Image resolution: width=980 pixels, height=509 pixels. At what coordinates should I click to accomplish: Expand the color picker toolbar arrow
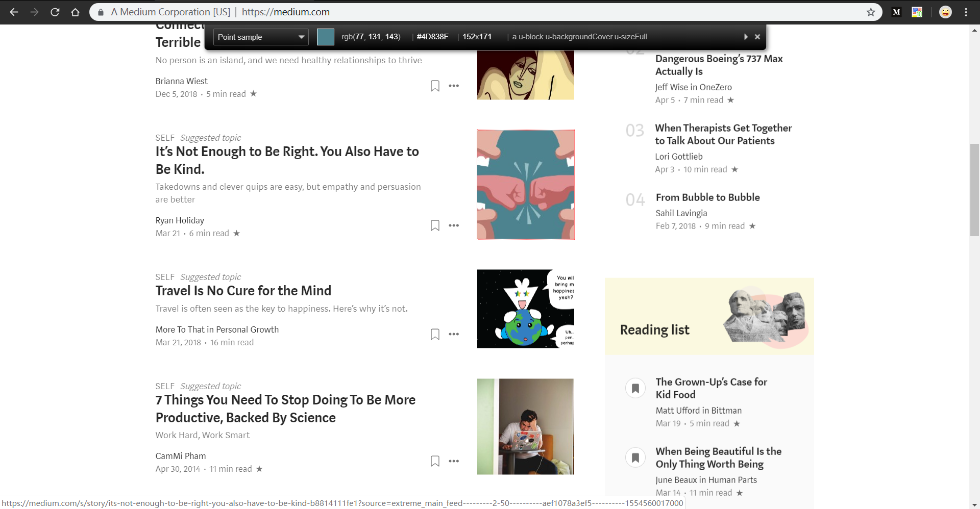point(746,37)
